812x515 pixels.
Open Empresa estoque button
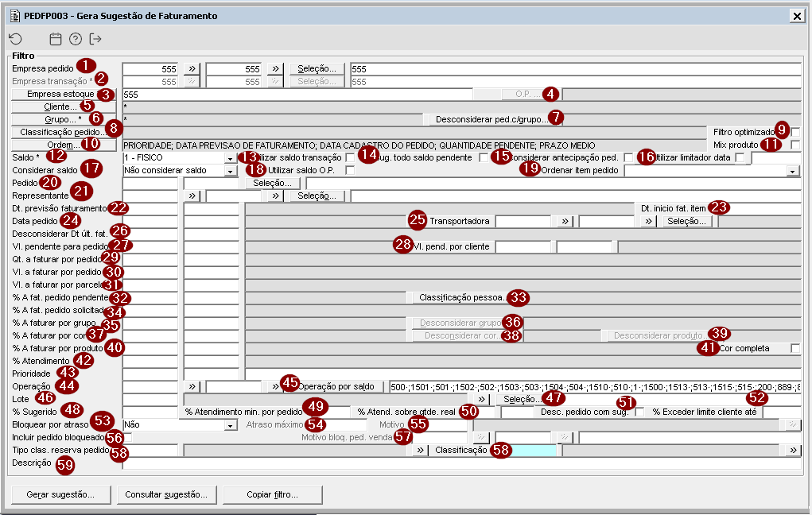click(x=64, y=95)
